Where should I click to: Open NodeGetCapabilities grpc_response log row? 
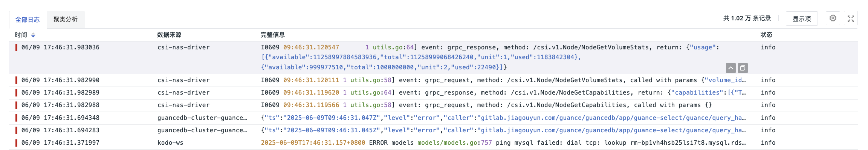click(x=433, y=93)
